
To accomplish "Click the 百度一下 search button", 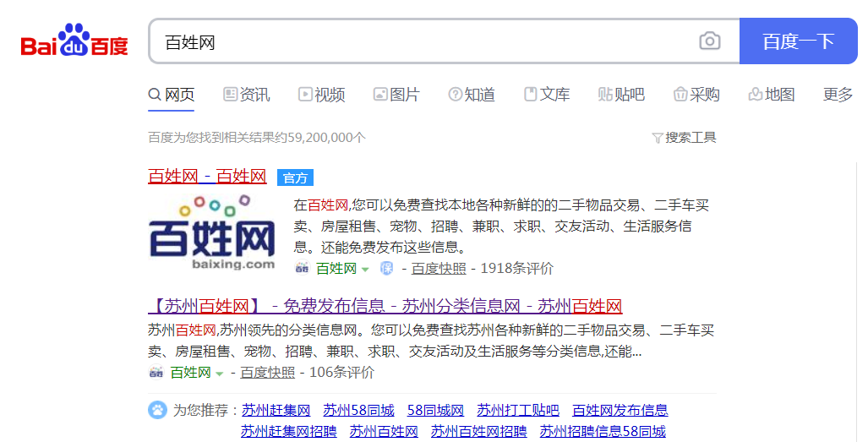I will coord(798,41).
